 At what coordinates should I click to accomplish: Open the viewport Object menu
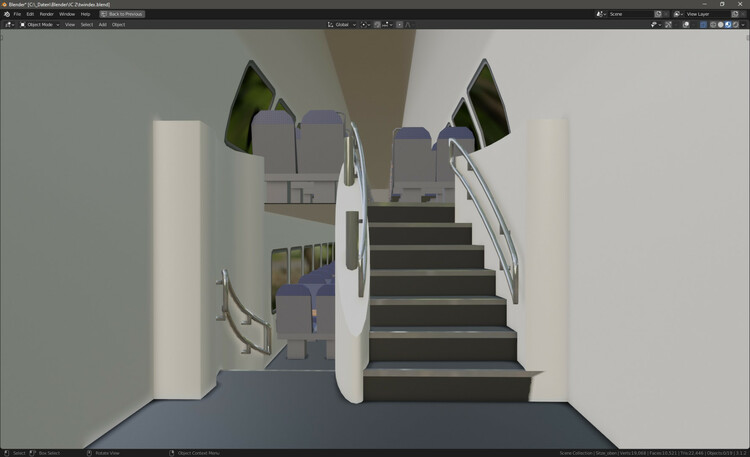tap(118, 25)
